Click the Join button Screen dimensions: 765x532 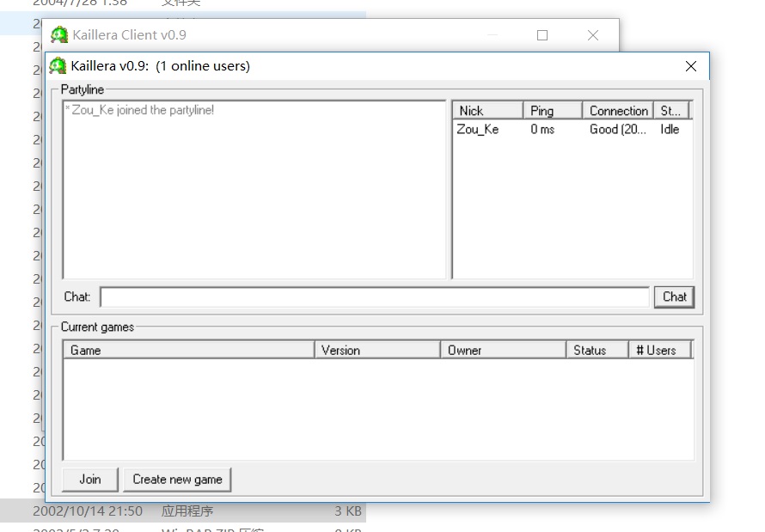[90, 480]
